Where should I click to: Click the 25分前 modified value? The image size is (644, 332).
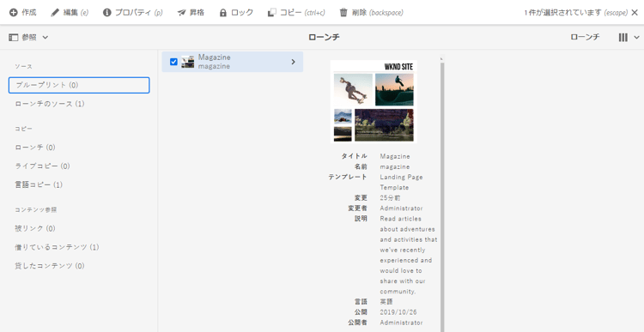(x=390, y=198)
